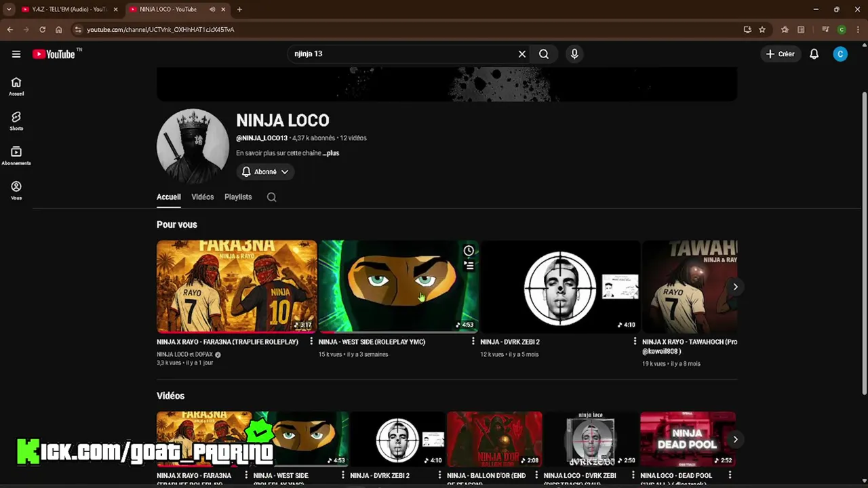The image size is (868, 488).
Task: Open options for NINJA - DVRK ZEBI 2 in Vidéos row
Action: pyautogui.click(x=439, y=476)
